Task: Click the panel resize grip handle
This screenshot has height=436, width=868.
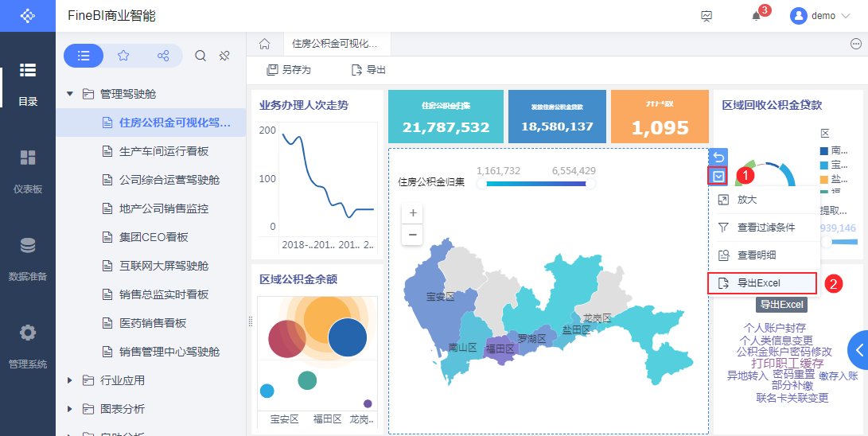Action: 250,321
